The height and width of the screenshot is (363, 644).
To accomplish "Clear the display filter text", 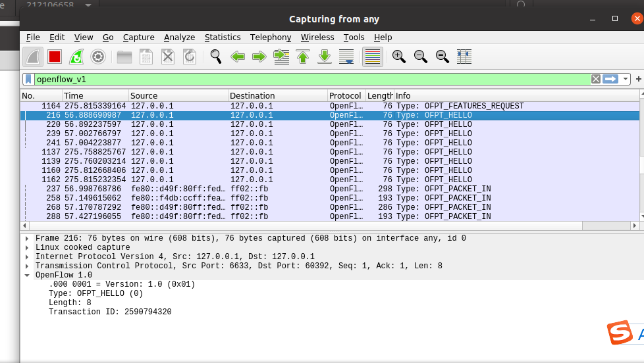I will [x=595, y=79].
